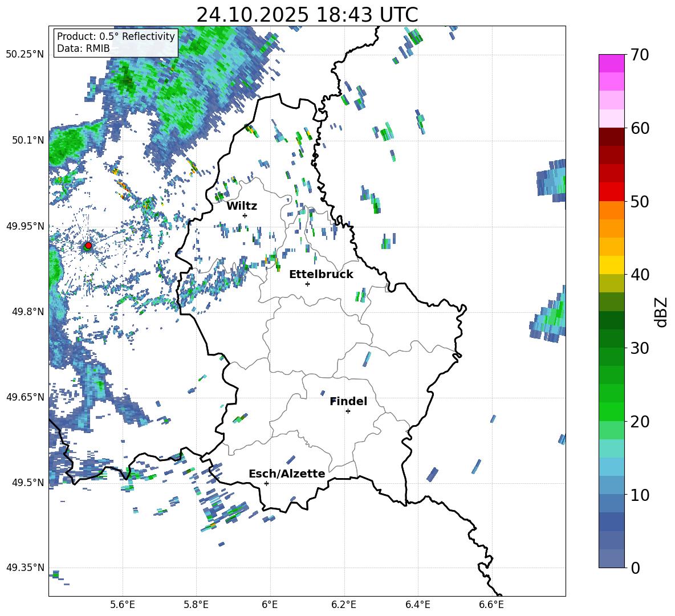This screenshot has width=675, height=616.
Task: Click the Esch/Alzette city label
Action: pyautogui.click(x=287, y=474)
